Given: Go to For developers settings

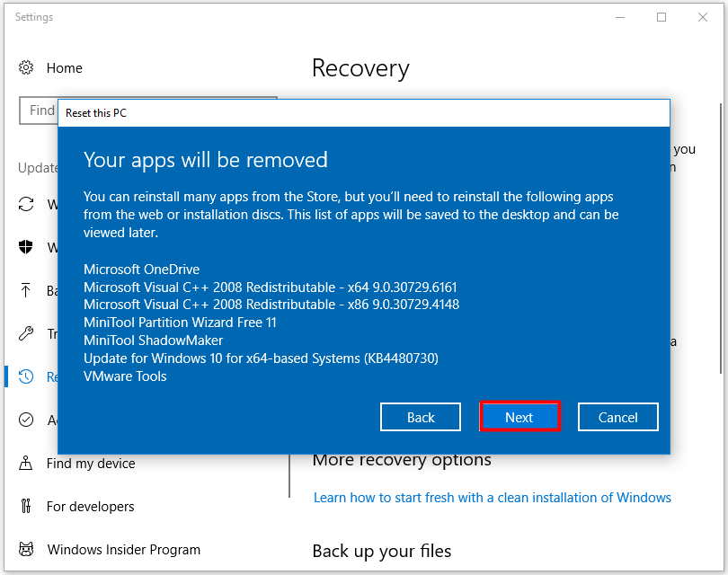Looking at the screenshot, I should [91, 507].
